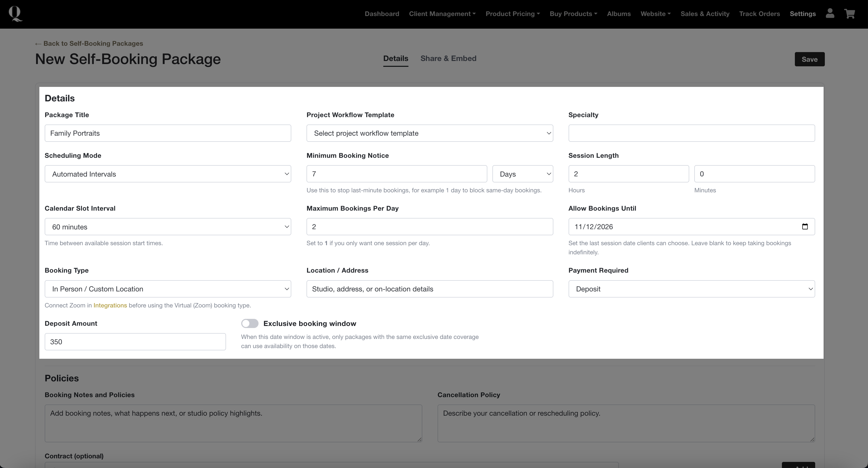
Task: Open Payment Required dropdown
Action: coord(692,289)
